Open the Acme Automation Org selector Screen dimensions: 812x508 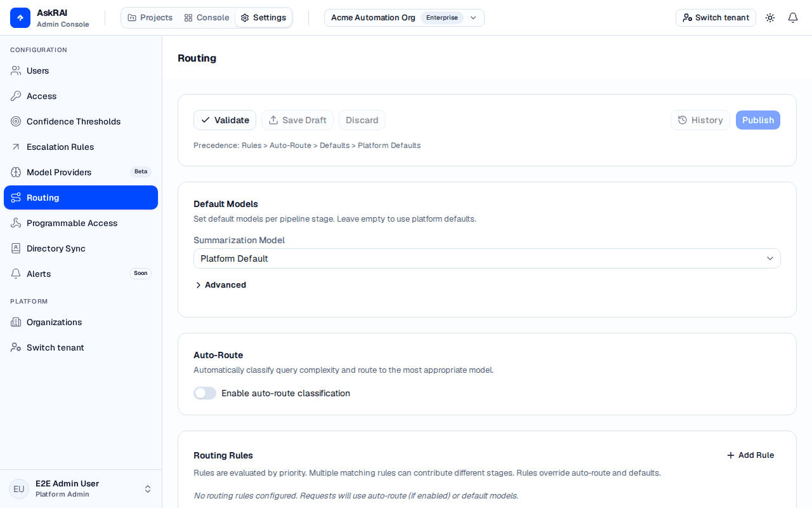[404, 18]
